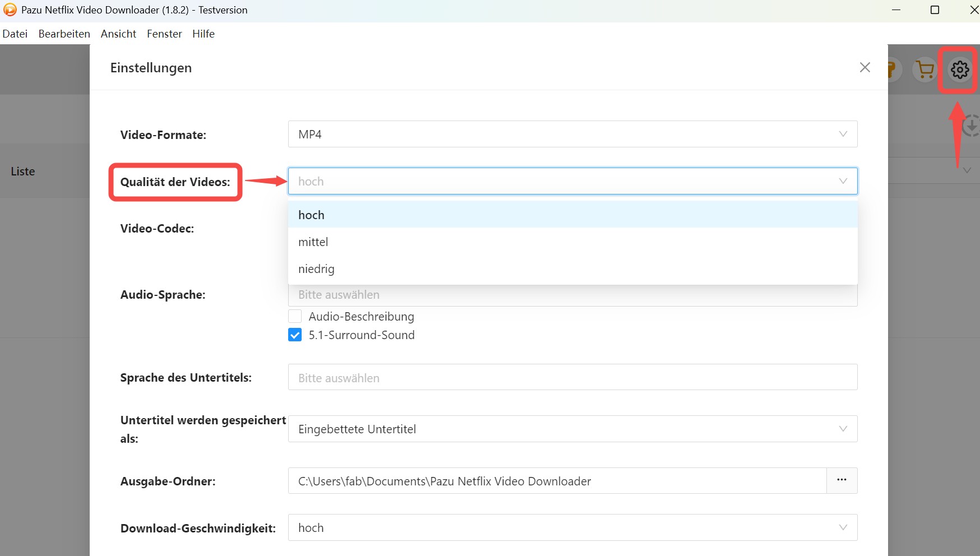Screen dimensions: 980x556
Task: Click the Einstellungen dialog title
Action: pos(151,68)
